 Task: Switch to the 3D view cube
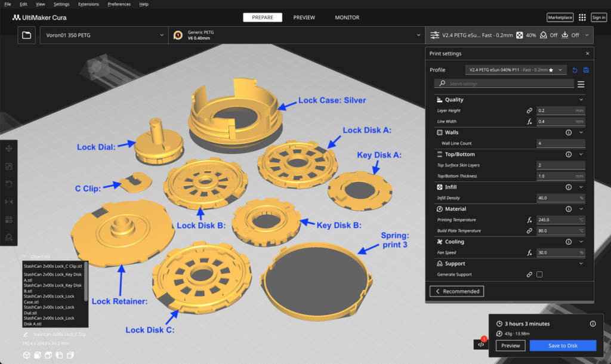point(26,355)
